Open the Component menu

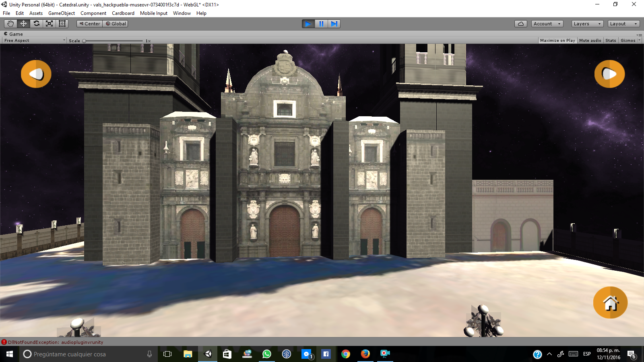[93, 13]
